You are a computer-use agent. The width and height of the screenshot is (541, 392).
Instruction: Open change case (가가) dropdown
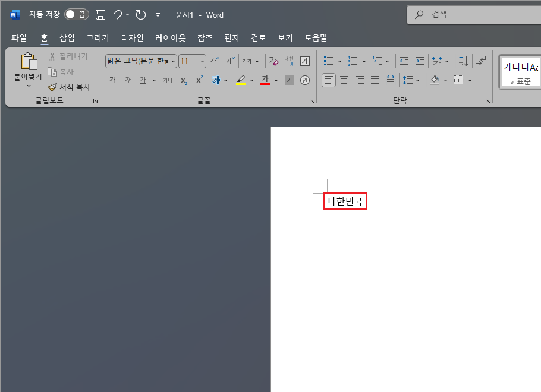pos(251,61)
